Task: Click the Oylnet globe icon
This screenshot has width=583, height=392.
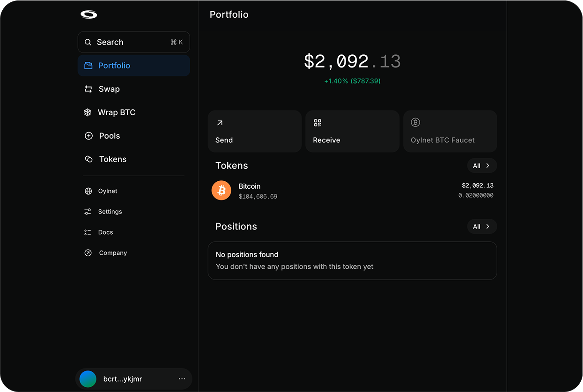Action: click(88, 191)
